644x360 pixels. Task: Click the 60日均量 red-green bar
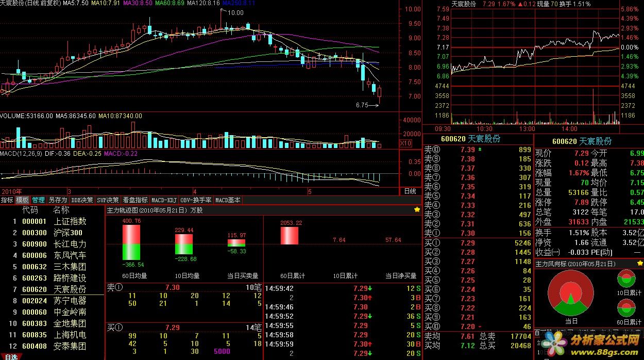[x=131, y=242]
